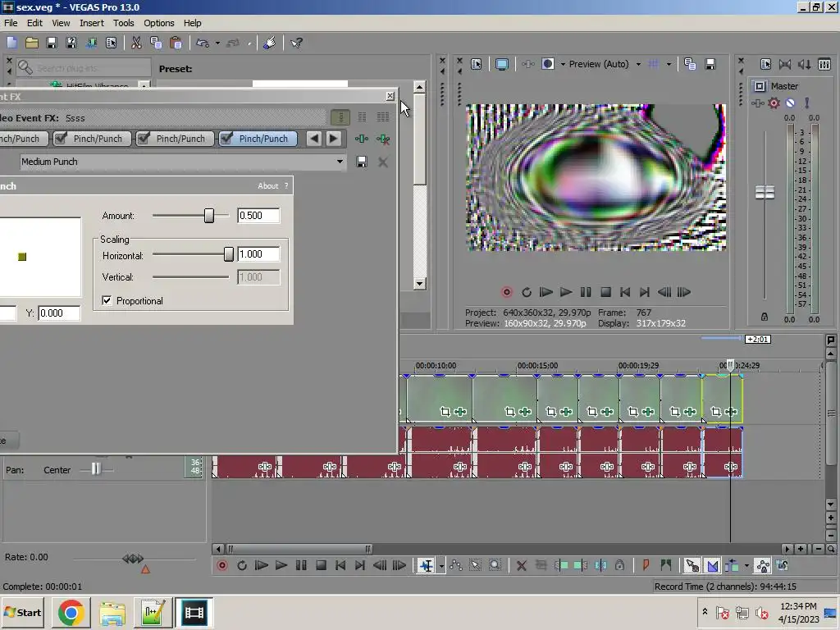Adjust the Horizontal scaling slider handle

tap(229, 254)
